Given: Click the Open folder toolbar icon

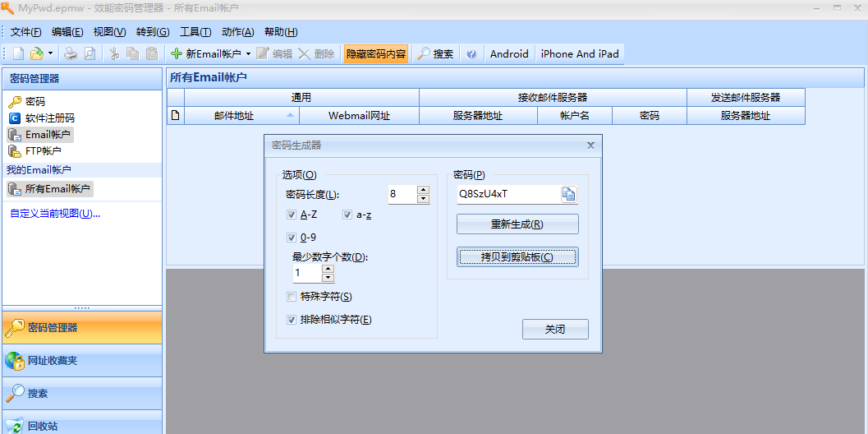Looking at the screenshot, I should pos(36,53).
